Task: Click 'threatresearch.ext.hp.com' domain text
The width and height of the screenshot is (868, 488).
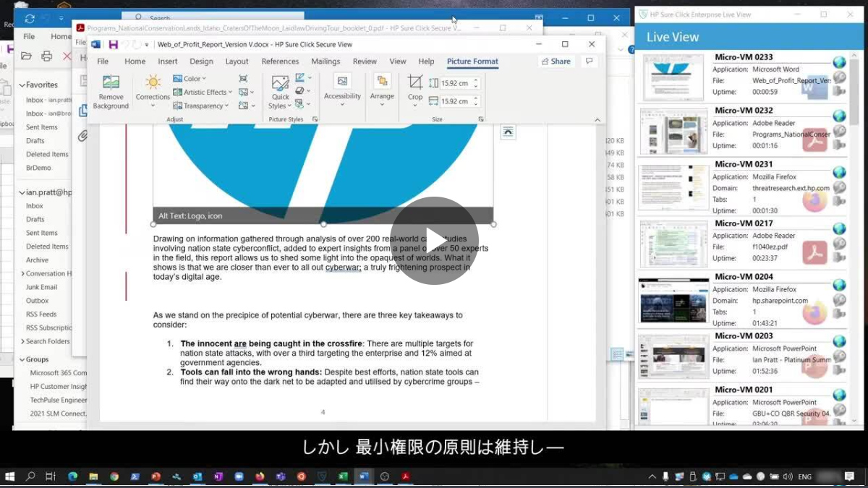Action: coord(791,188)
